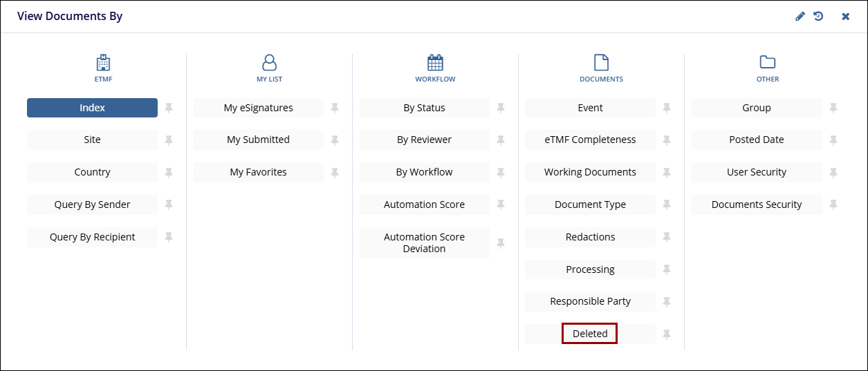Click the Documents page icon
Viewport: 868px width, 371px height.
coord(601,63)
